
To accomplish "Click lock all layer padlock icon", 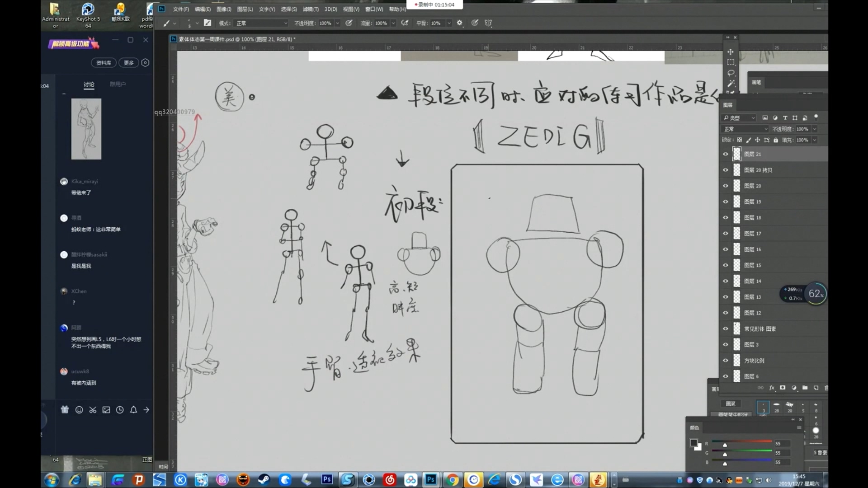I will tap(776, 140).
